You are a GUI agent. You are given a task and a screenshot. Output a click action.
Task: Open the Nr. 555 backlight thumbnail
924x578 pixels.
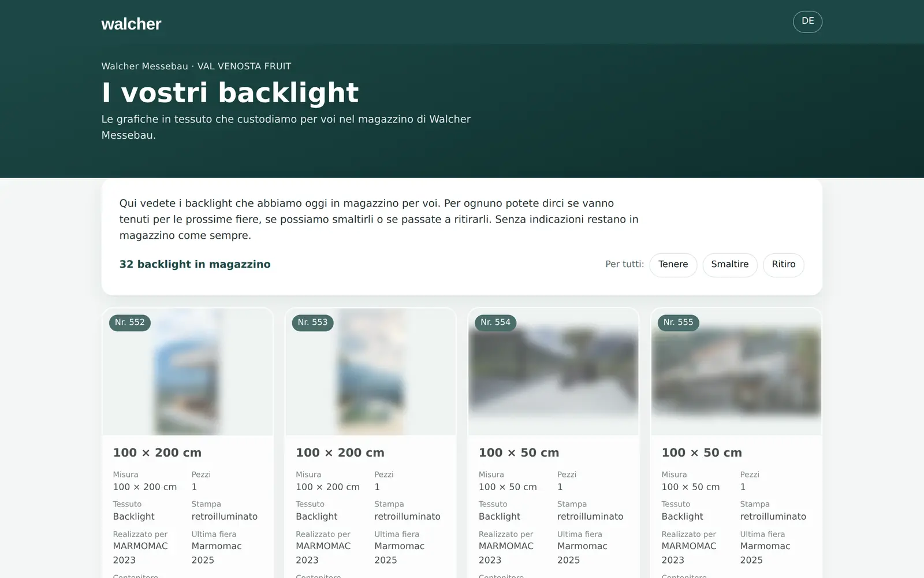coord(736,372)
